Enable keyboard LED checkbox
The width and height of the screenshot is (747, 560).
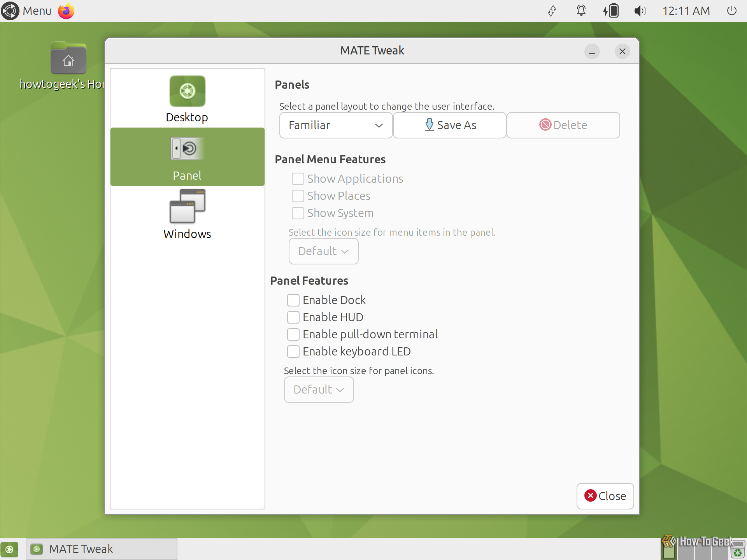pyautogui.click(x=293, y=352)
